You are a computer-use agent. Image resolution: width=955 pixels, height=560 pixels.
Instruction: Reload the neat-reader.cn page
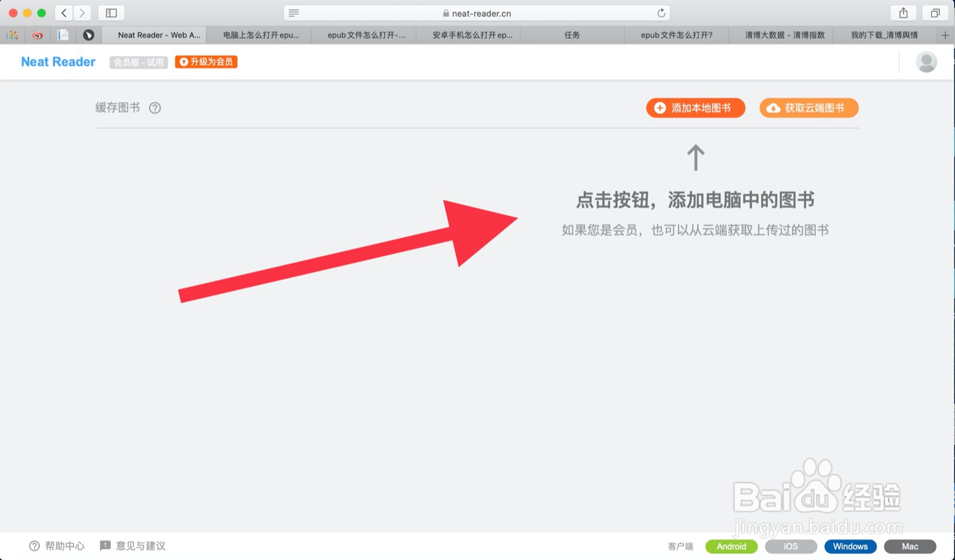(661, 13)
